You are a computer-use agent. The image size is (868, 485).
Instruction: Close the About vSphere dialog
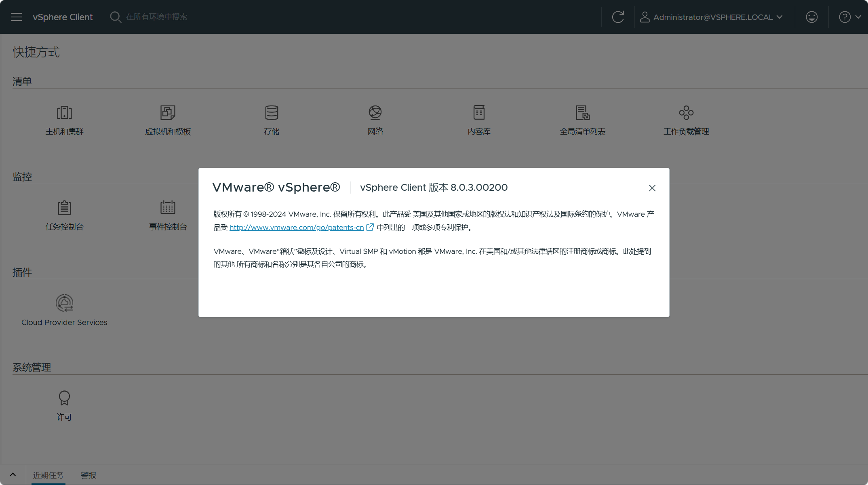652,188
